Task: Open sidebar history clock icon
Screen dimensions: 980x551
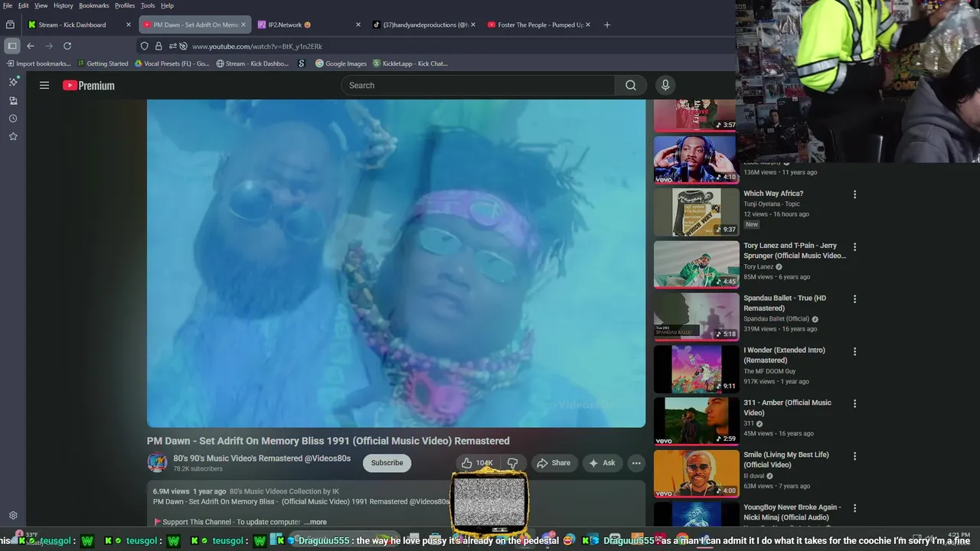Action: pyautogui.click(x=13, y=119)
